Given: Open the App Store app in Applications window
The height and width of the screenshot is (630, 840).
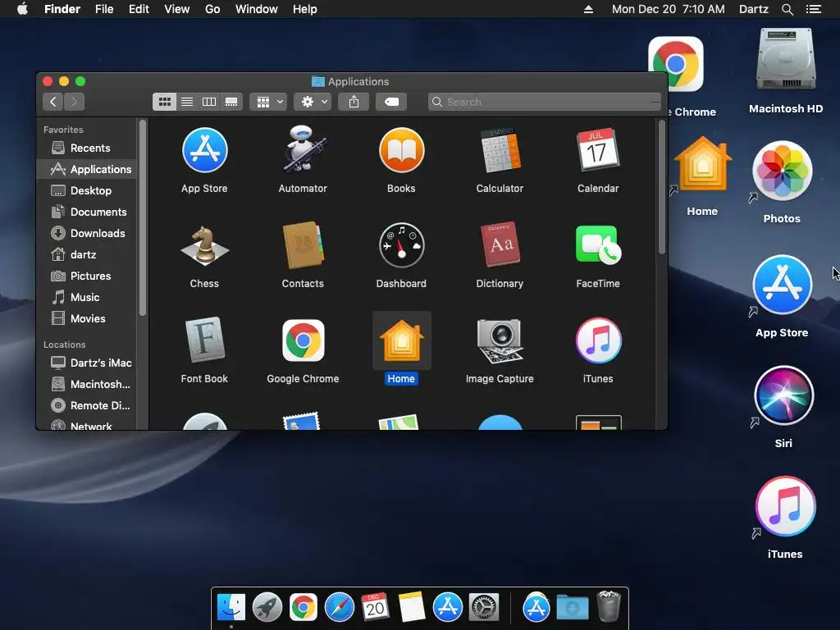Looking at the screenshot, I should 204,151.
